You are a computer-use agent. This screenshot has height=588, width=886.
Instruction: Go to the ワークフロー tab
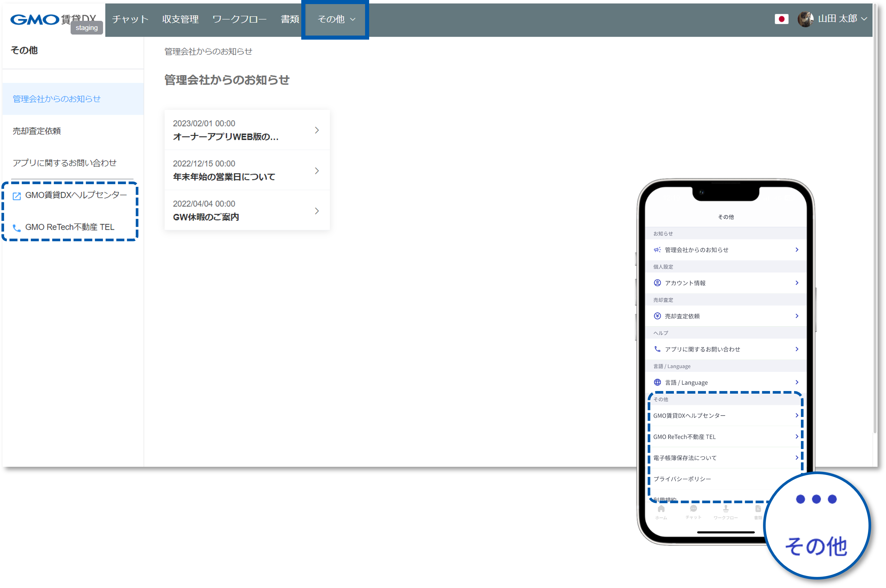click(x=239, y=19)
